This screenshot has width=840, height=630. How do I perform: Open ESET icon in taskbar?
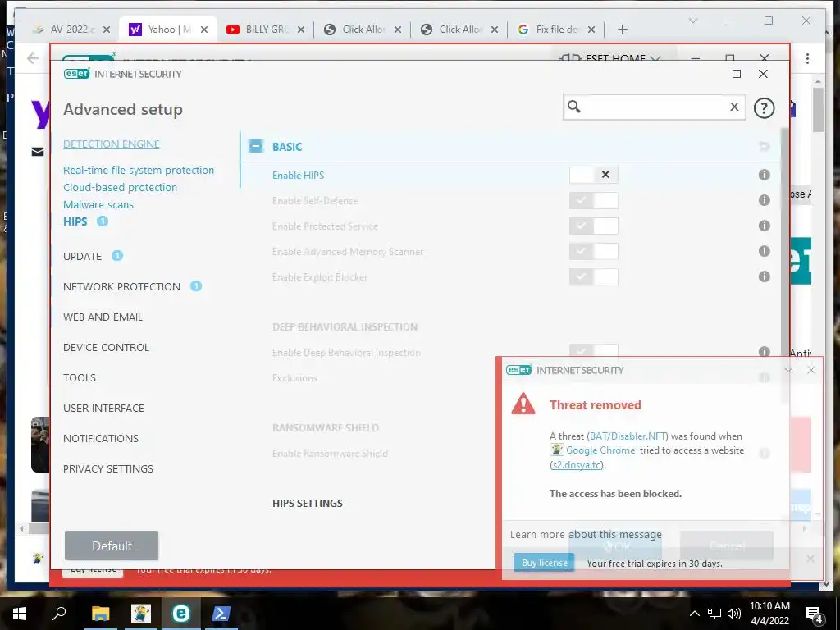180,614
